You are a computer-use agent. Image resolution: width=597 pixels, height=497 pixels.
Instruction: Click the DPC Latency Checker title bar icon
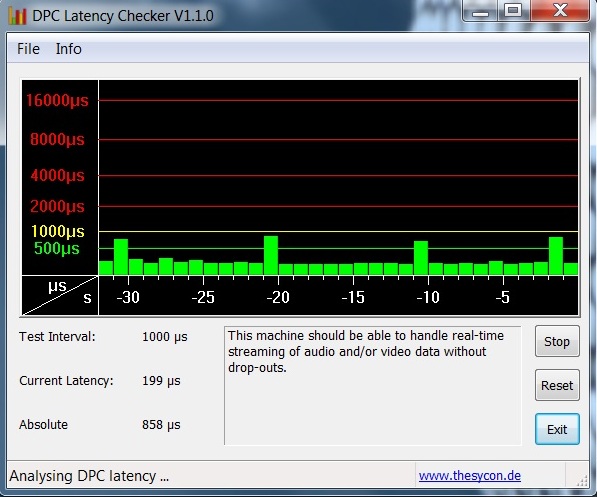(18, 16)
